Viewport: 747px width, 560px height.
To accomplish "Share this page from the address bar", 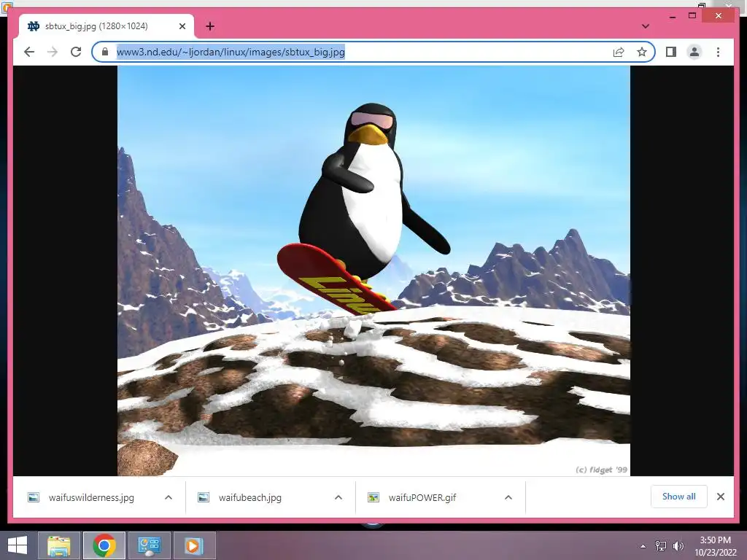I will click(x=619, y=52).
